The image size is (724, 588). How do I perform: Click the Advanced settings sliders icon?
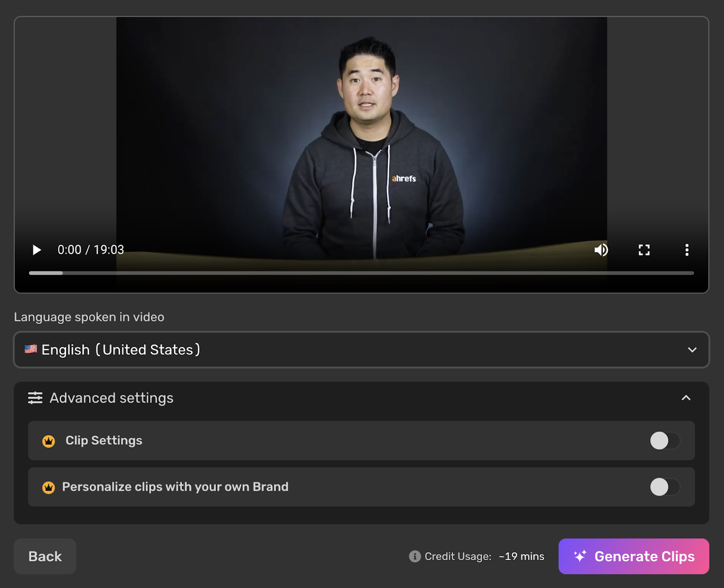[35, 398]
